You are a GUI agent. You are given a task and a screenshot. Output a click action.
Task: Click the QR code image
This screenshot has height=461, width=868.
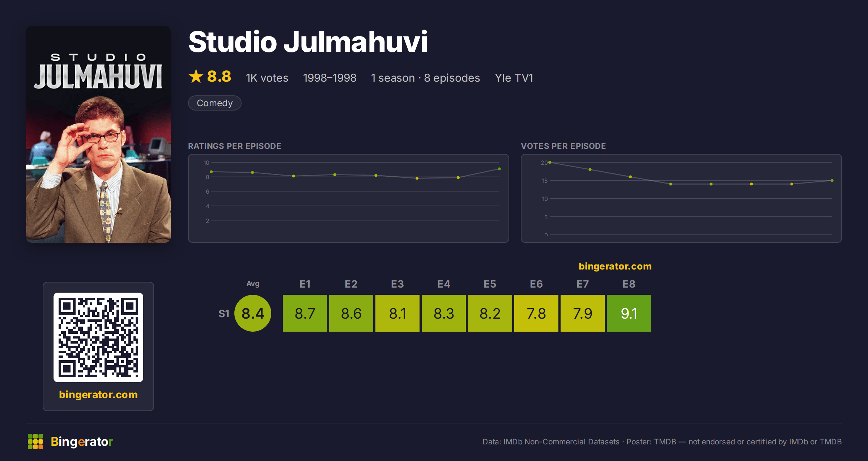pos(98,337)
